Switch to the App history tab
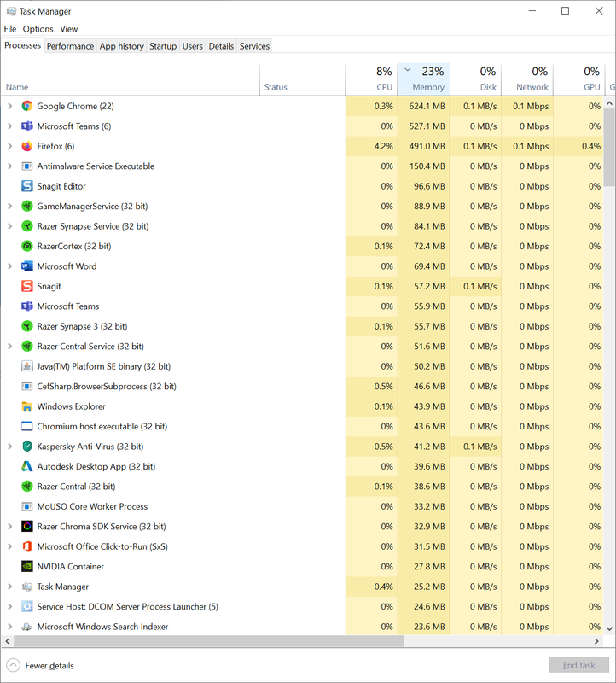 [x=121, y=46]
